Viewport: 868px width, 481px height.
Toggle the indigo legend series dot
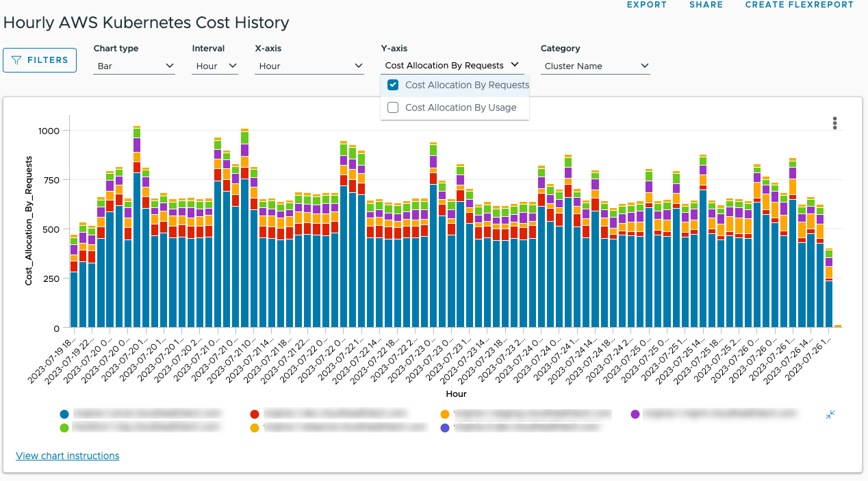pos(445,428)
